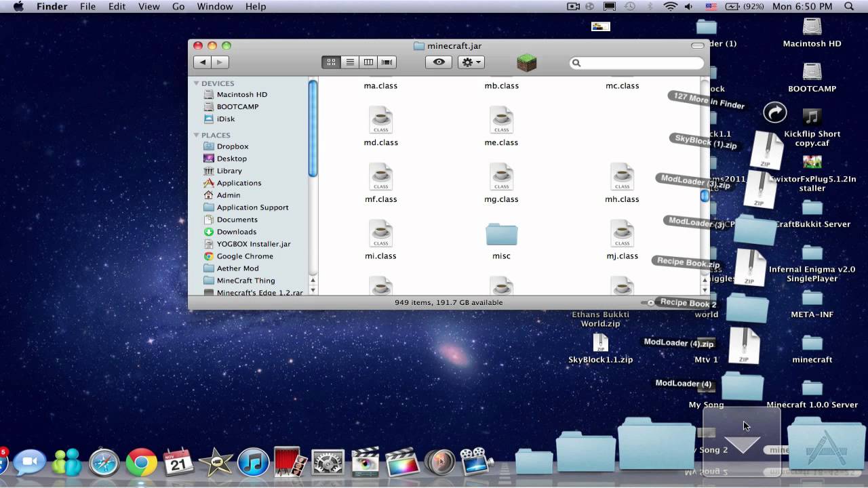The width and height of the screenshot is (868, 488).
Task: Adjust the icon size slider in status bar
Action: point(651,302)
